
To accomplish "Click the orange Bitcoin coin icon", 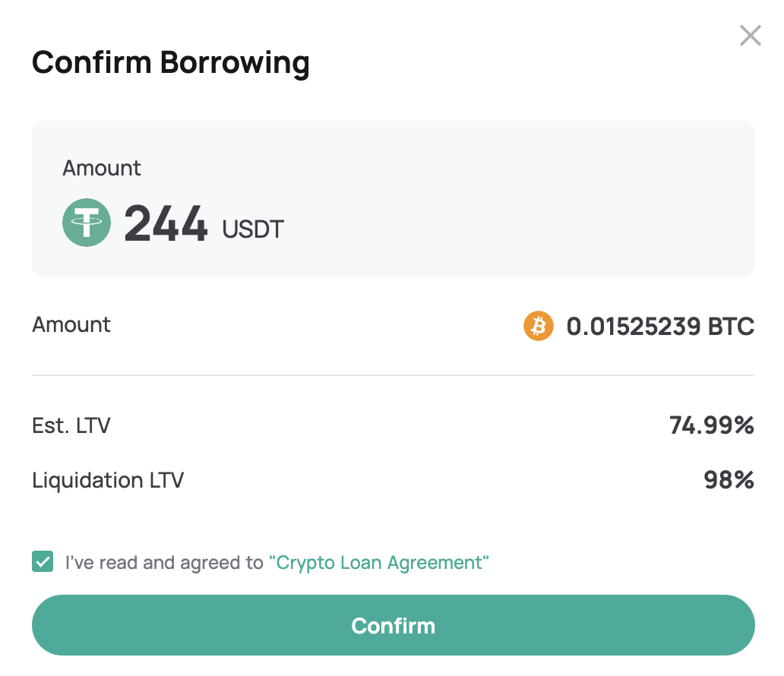I will [x=539, y=326].
